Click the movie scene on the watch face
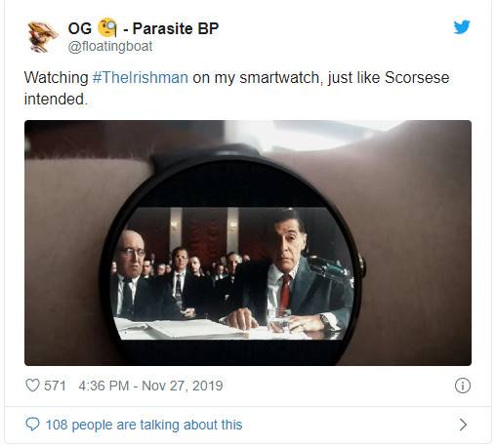 tap(231, 273)
